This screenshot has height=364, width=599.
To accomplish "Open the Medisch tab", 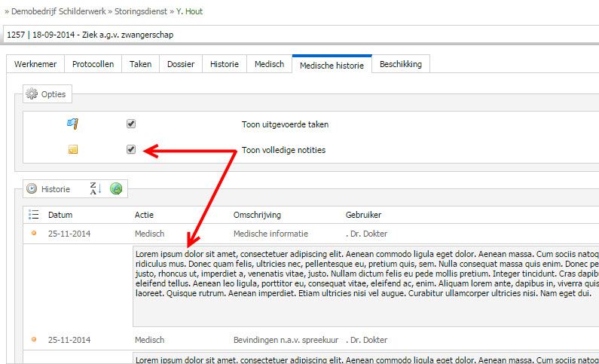I will coord(269,64).
